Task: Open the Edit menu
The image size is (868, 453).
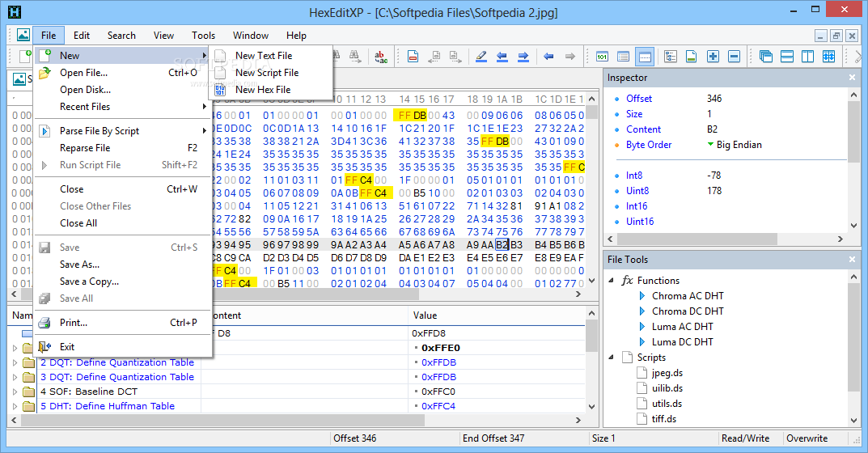Action: [82, 36]
